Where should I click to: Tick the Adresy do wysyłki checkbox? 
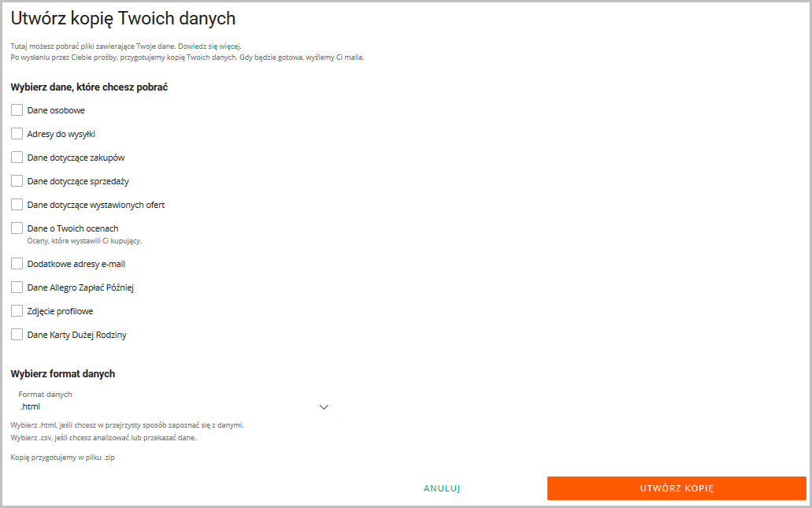pyautogui.click(x=17, y=134)
